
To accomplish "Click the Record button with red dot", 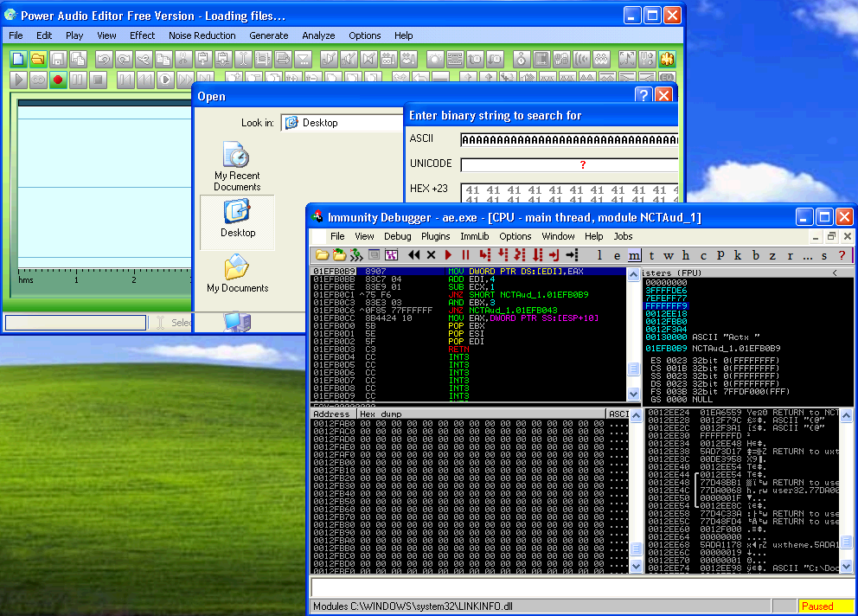I will [57, 80].
